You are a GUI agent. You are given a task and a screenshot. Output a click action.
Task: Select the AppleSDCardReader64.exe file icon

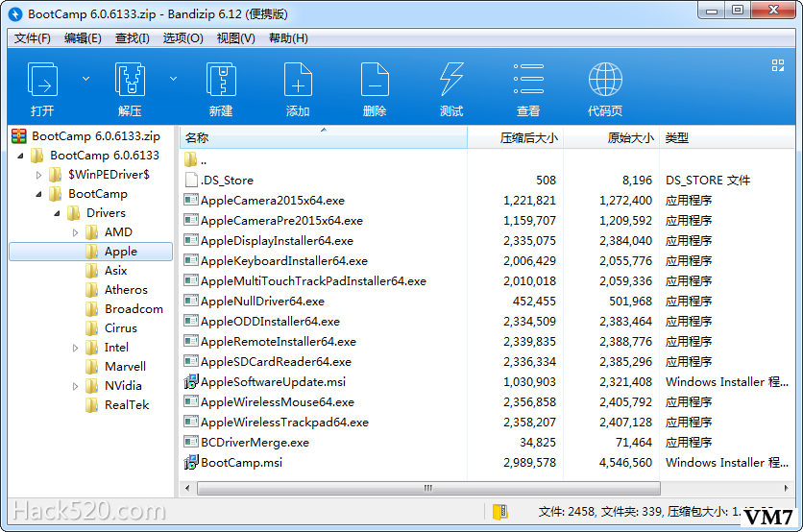tap(191, 361)
